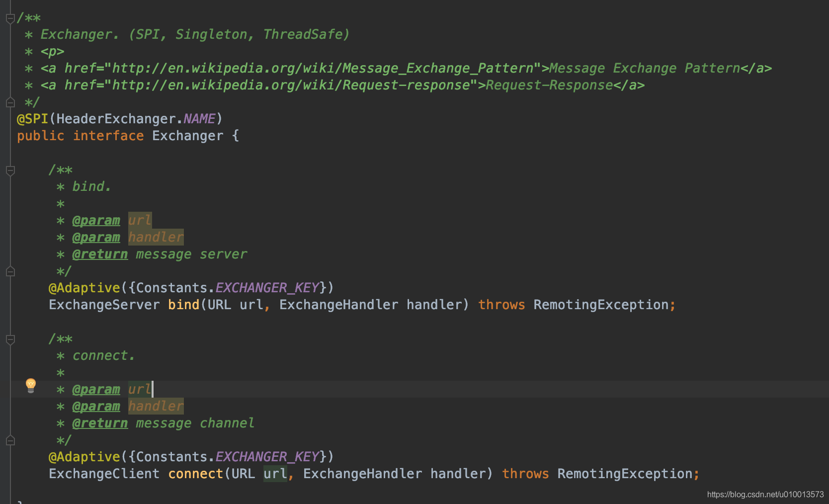Open the Request-response Wikipedia URL
This screenshot has width=829, height=504.
[x=291, y=85]
